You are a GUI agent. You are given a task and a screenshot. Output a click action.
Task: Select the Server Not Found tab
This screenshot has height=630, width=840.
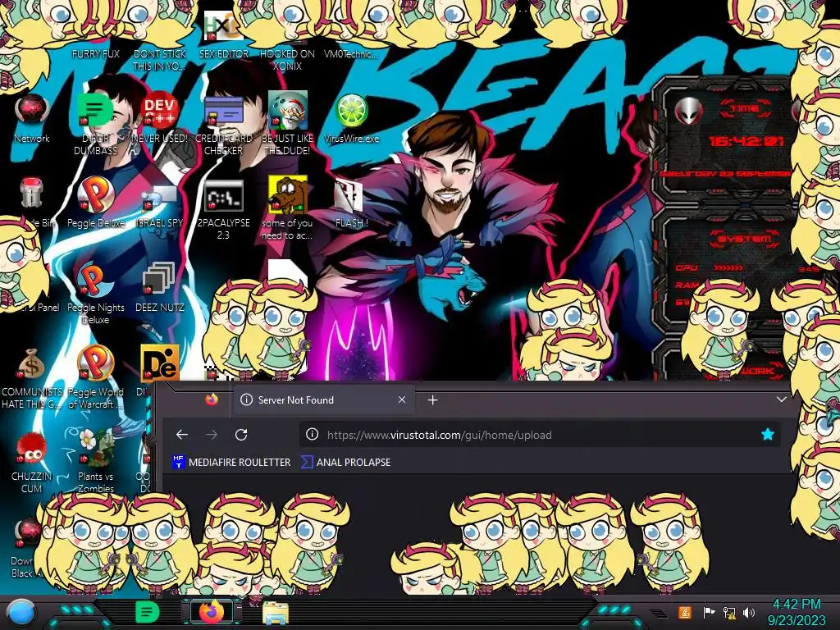point(323,399)
